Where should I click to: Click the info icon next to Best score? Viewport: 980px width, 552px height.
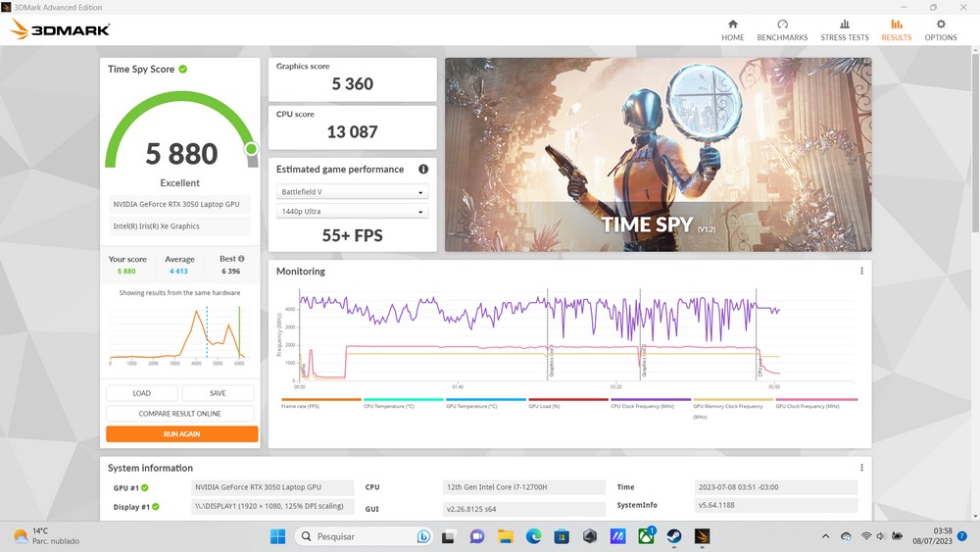[x=241, y=259]
